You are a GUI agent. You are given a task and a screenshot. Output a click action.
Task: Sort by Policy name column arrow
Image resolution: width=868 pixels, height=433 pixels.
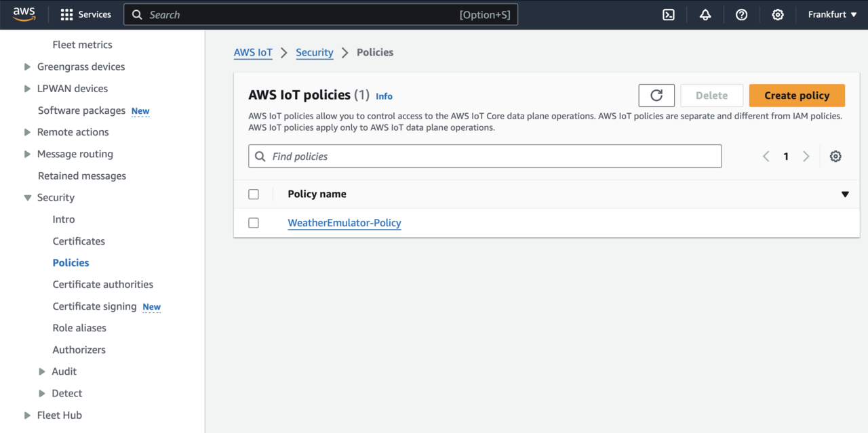click(x=845, y=194)
